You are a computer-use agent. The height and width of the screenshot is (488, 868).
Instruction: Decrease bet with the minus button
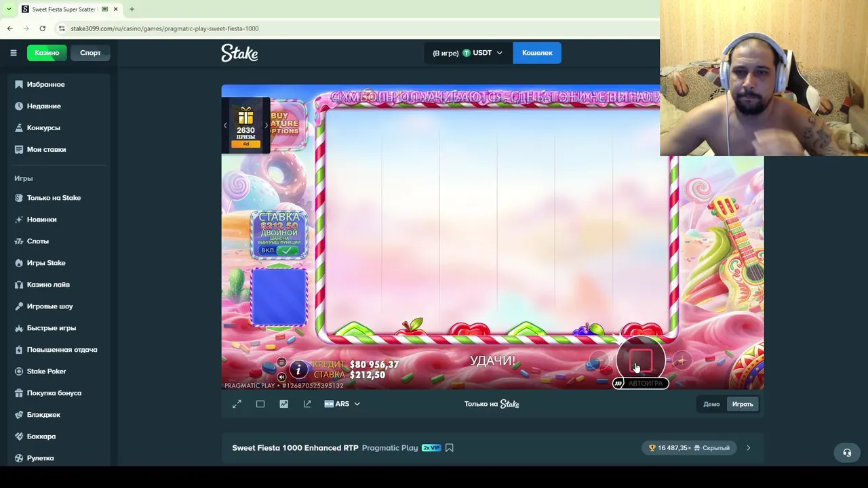coord(599,361)
